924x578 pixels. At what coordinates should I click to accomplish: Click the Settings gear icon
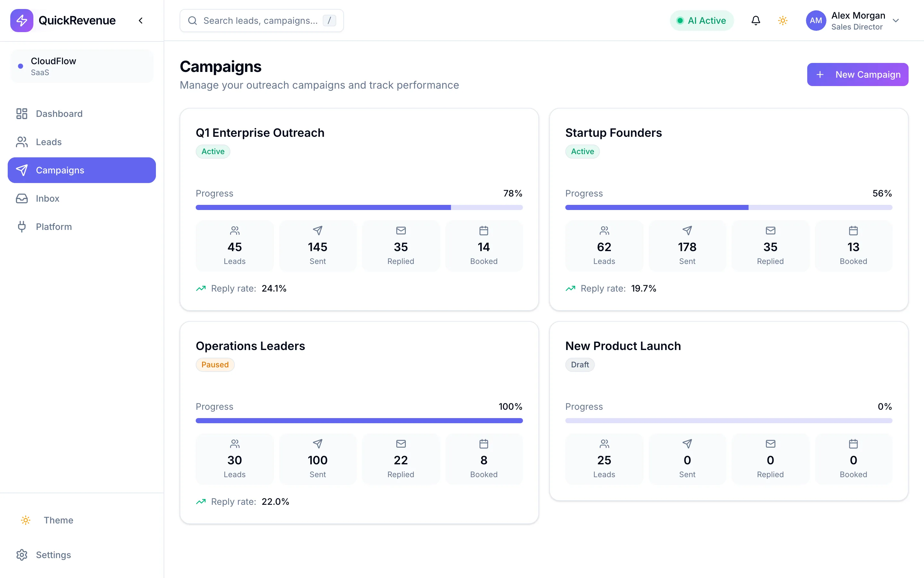[22, 555]
